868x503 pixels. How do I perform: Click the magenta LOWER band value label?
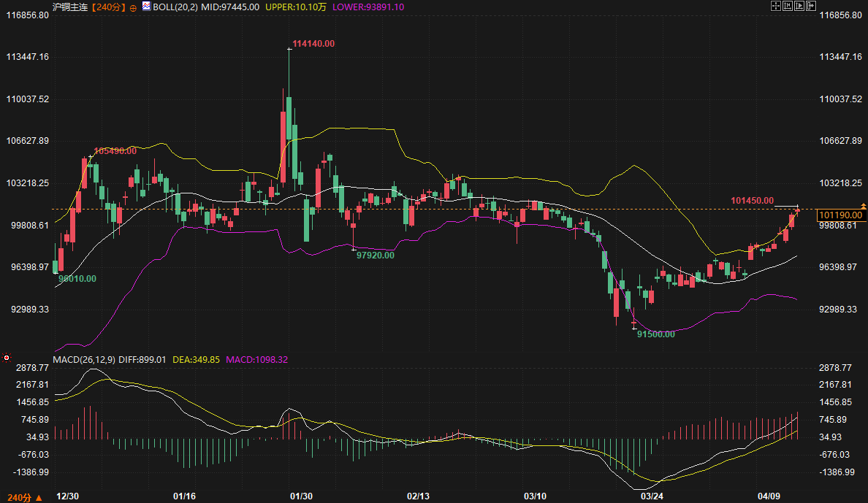pyautogui.click(x=368, y=7)
